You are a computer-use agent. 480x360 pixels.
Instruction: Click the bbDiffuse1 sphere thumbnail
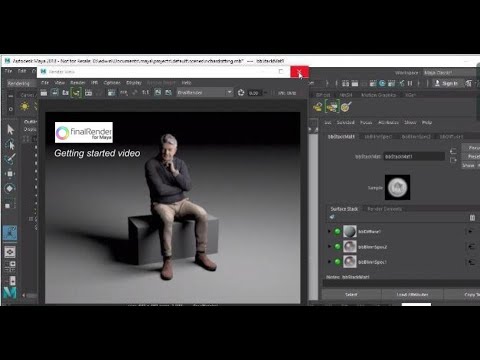[350, 231]
